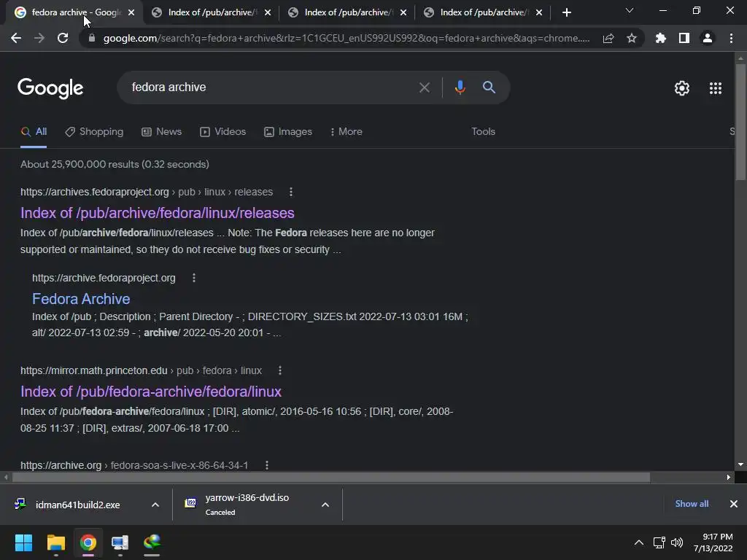Open a new browser tab
The width and height of the screenshot is (747, 560).
click(566, 12)
